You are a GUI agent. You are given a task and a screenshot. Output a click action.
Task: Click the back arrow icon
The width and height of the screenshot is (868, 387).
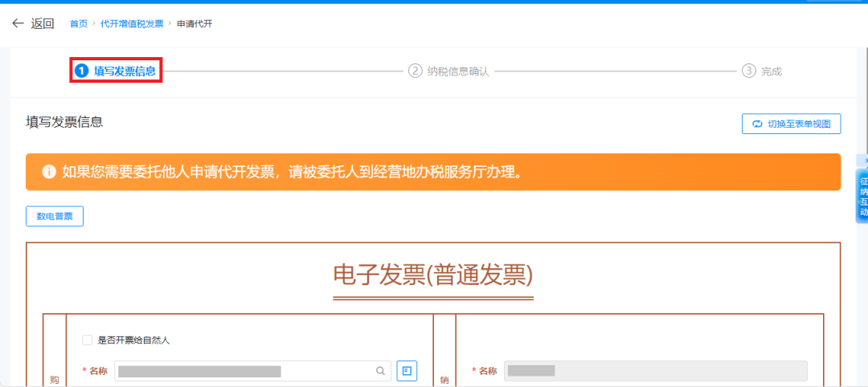pos(18,23)
